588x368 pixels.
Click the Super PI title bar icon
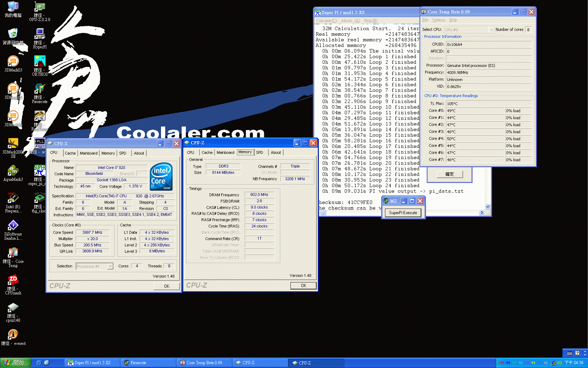(317, 12)
